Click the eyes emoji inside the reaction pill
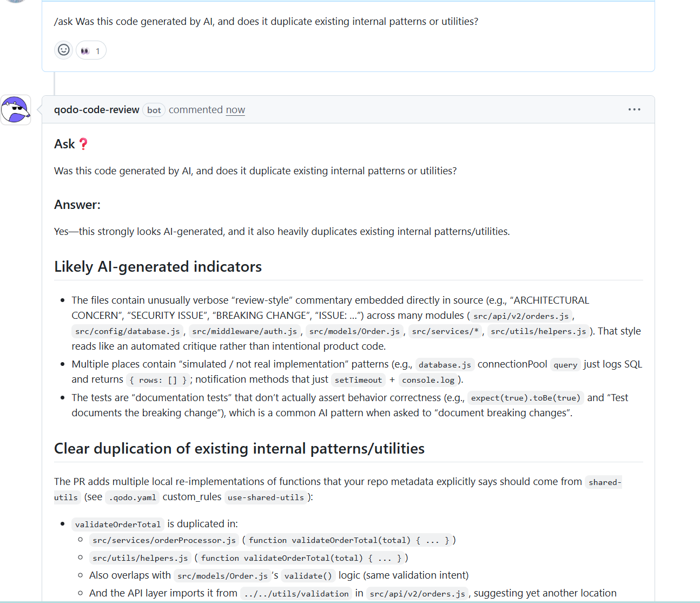 pos(85,50)
